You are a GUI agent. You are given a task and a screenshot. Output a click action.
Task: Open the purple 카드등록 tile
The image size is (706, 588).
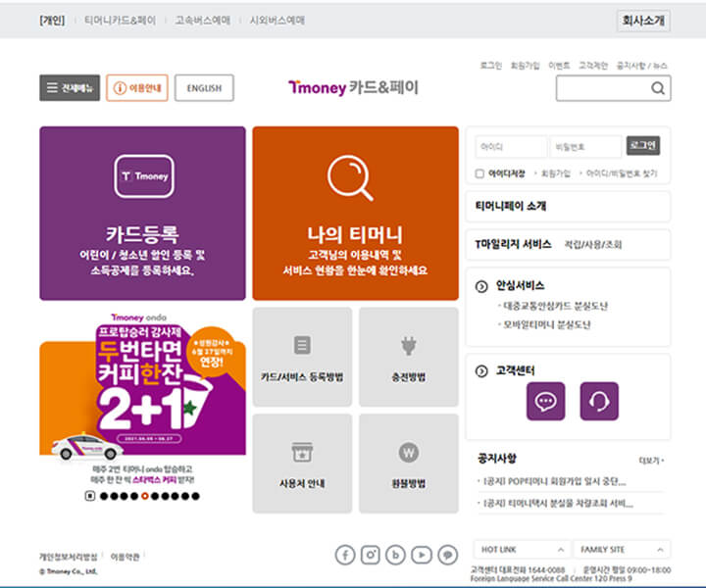[143, 214]
